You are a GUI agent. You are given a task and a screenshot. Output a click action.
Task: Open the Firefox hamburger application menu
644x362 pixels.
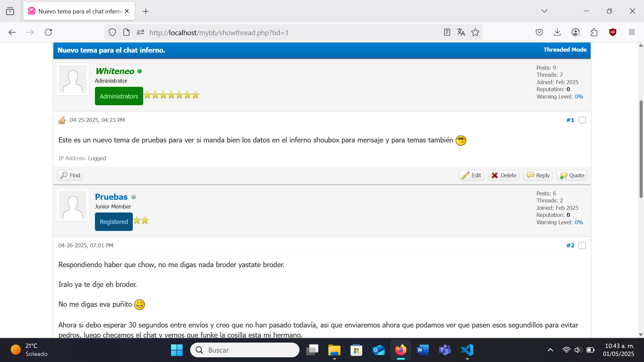click(x=632, y=32)
